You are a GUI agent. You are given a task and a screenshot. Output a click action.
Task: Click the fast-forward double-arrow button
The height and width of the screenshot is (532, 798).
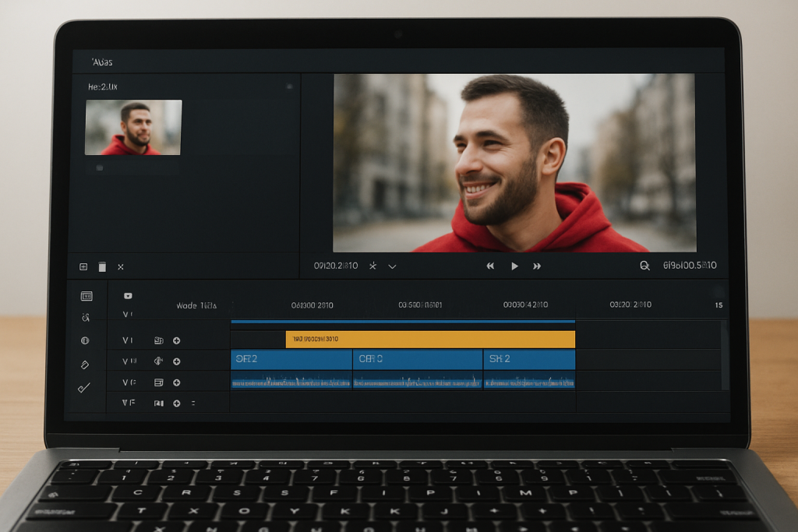pyautogui.click(x=537, y=266)
